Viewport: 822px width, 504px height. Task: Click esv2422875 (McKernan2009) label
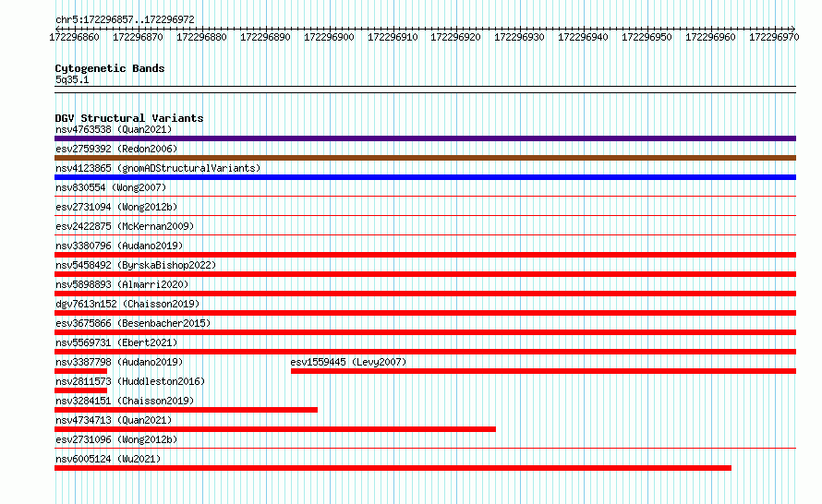pyautogui.click(x=125, y=226)
